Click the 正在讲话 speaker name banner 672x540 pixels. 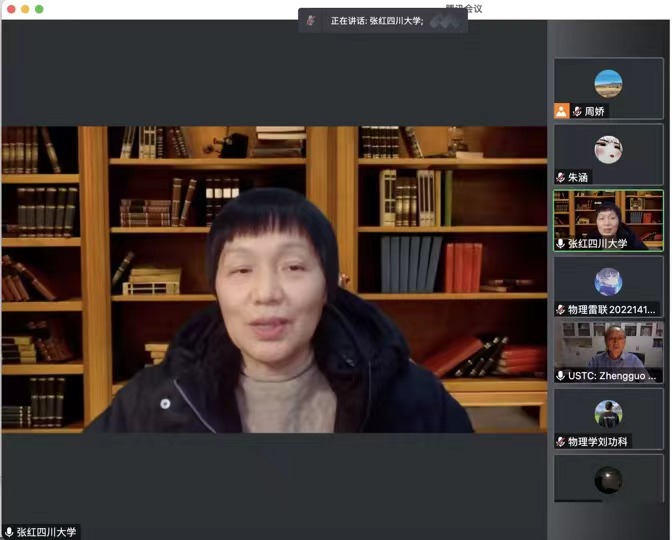pyautogui.click(x=385, y=20)
